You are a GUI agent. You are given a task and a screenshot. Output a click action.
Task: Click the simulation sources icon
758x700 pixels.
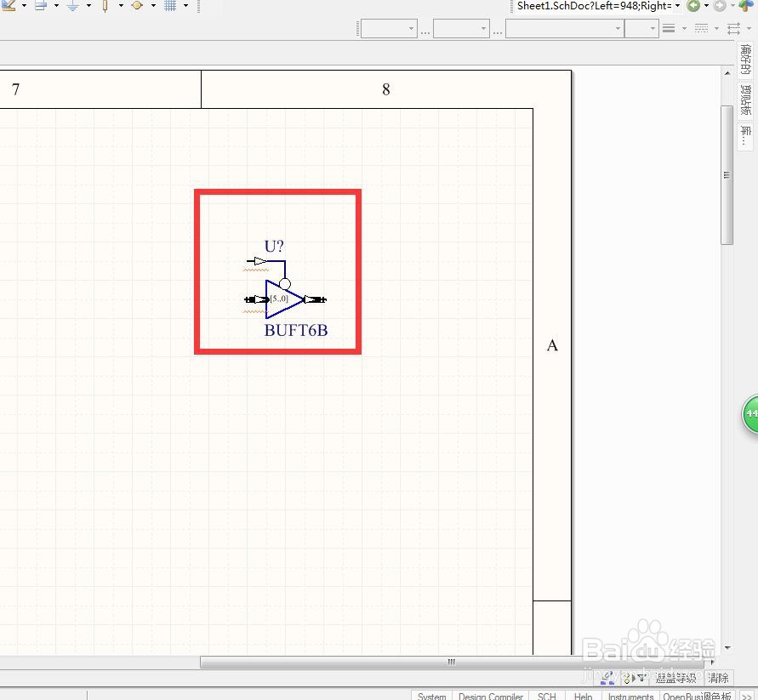[137, 5]
